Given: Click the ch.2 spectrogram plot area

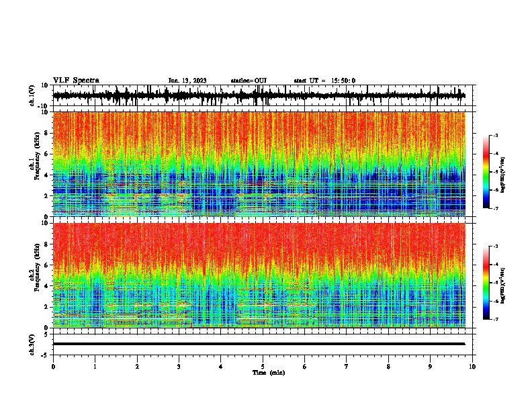Looking at the screenshot, I should [x=259, y=275].
